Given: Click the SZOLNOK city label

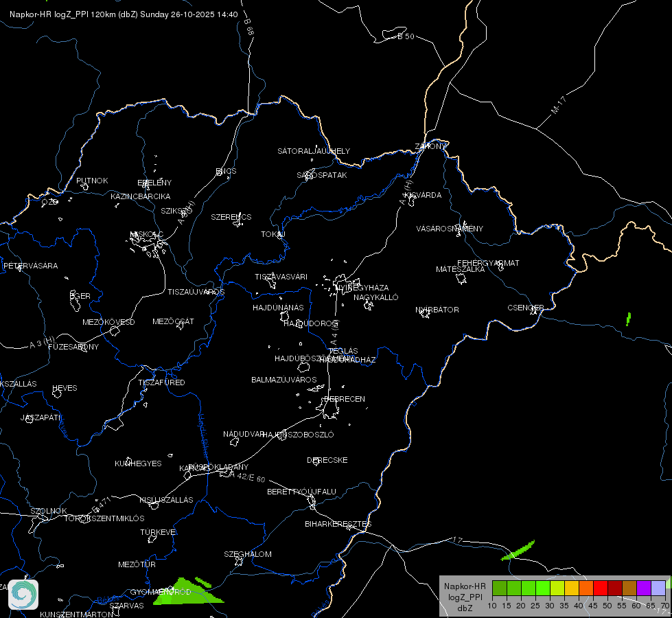Looking at the screenshot, I should pyautogui.click(x=49, y=511).
